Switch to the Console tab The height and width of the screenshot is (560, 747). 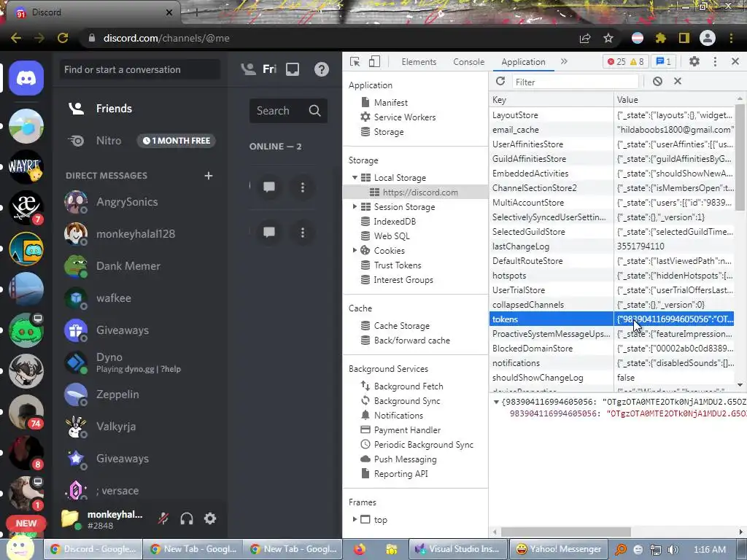(469, 62)
